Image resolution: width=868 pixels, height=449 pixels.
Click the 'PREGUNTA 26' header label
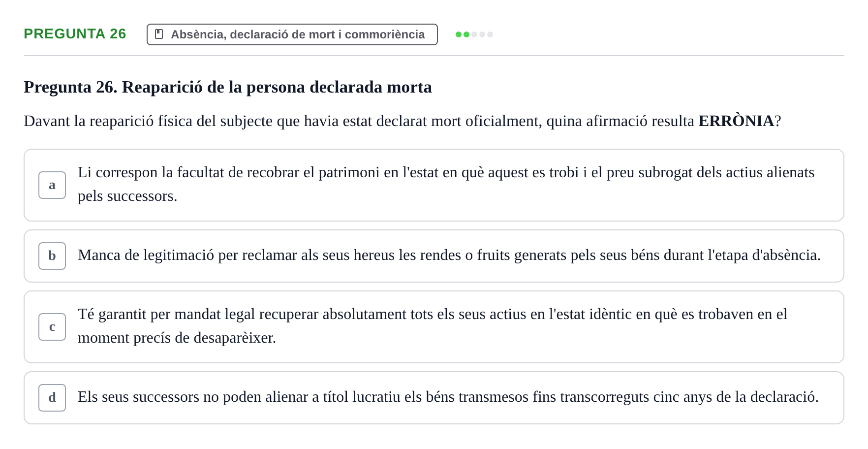point(75,33)
